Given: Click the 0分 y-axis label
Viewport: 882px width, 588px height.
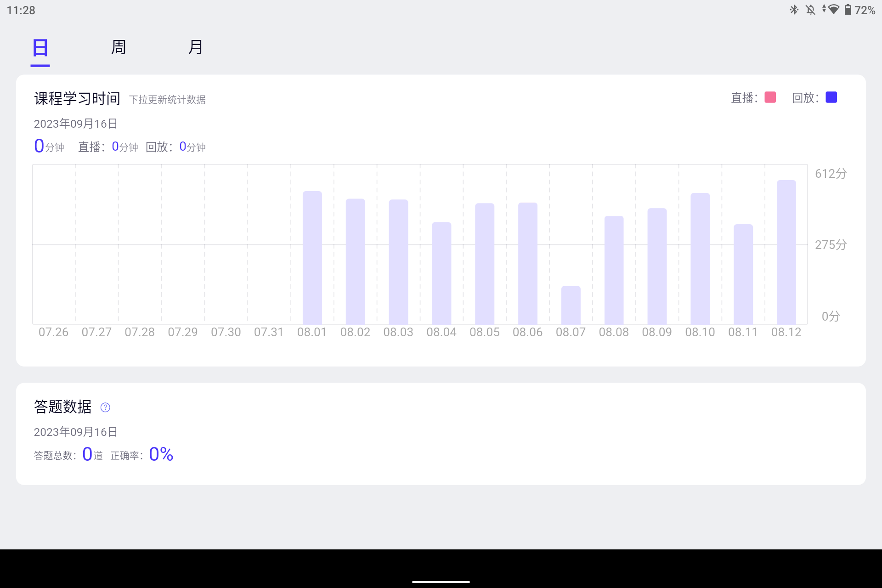Looking at the screenshot, I should click(x=831, y=317).
